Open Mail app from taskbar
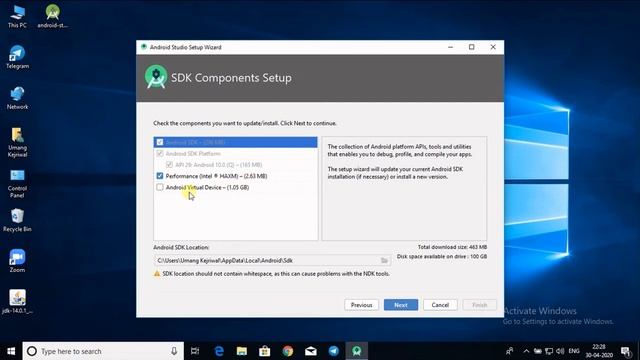This screenshot has width=640, height=360. coord(311,351)
